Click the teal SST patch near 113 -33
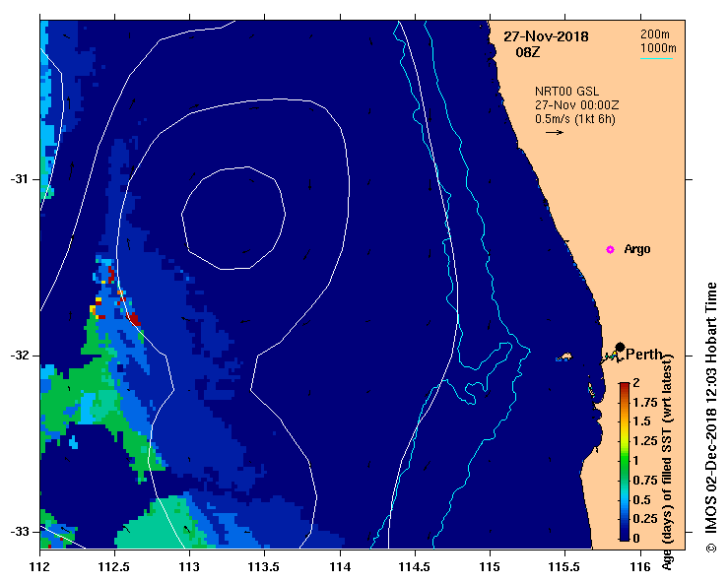 (161, 524)
